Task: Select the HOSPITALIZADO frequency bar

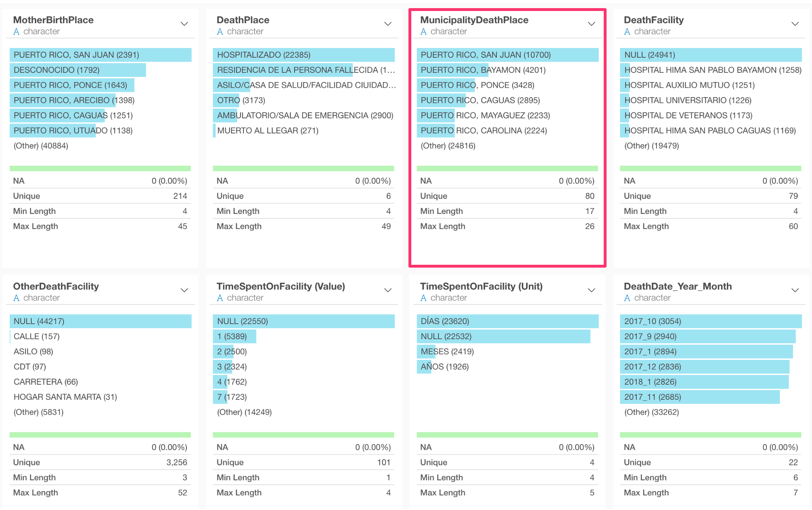Action: tap(303, 54)
